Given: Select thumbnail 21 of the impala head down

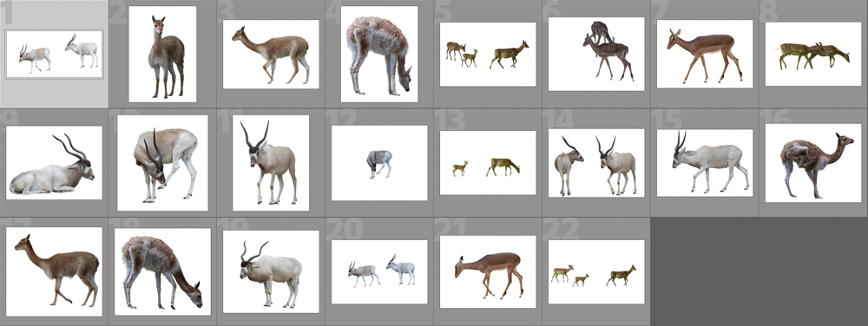Looking at the screenshot, I should click(x=488, y=272).
